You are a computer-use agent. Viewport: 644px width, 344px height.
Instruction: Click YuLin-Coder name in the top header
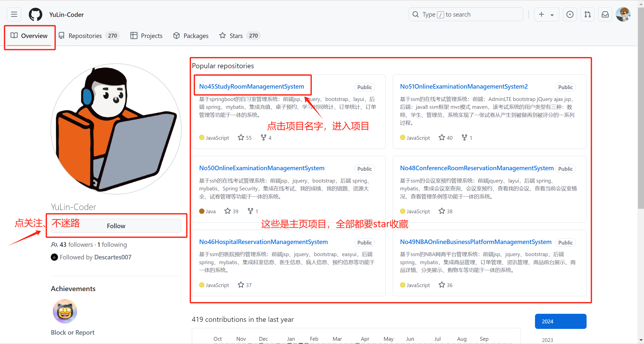click(66, 15)
